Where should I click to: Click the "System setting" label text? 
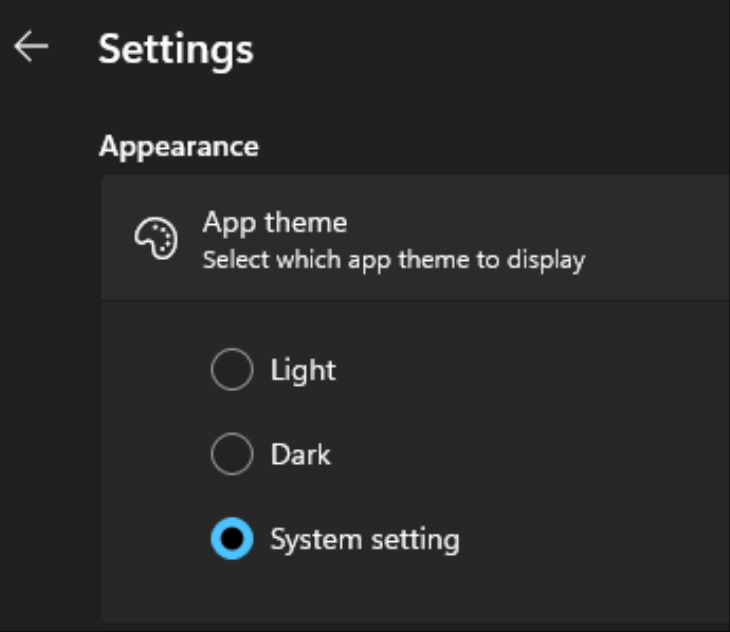(364, 540)
